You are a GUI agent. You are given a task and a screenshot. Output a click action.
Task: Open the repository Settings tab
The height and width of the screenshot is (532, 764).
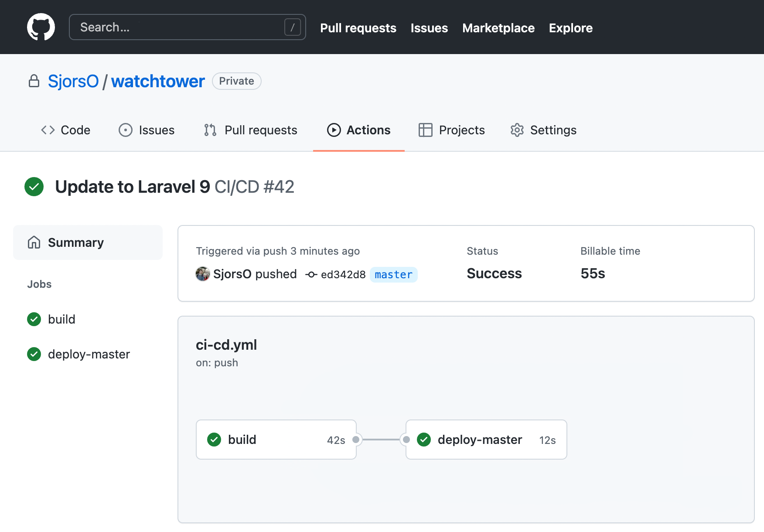pyautogui.click(x=543, y=130)
